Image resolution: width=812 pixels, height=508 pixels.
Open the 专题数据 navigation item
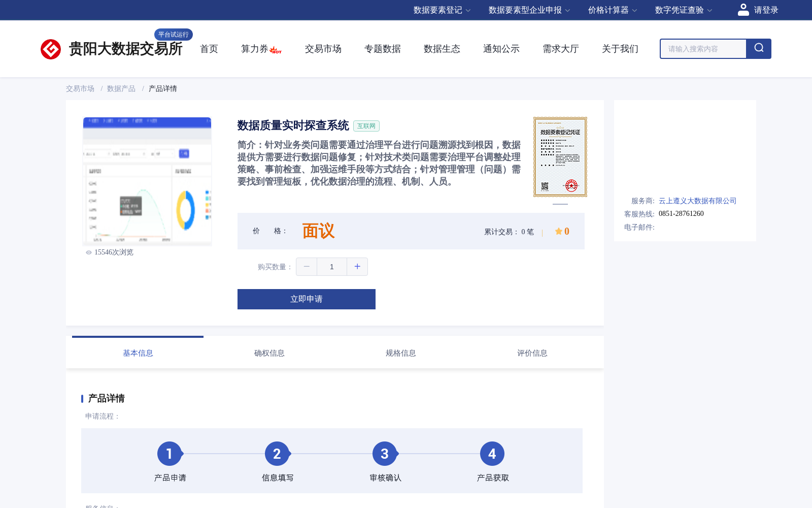click(383, 49)
